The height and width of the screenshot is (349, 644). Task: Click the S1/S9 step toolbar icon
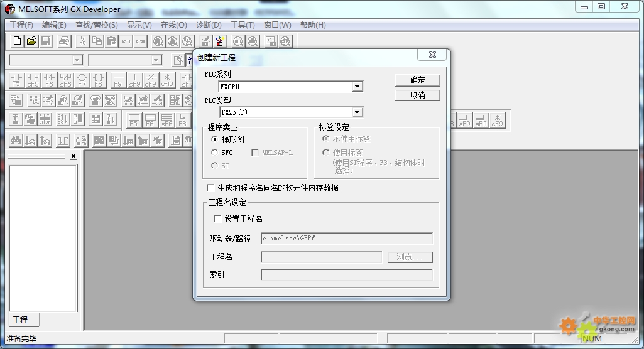[x=62, y=119]
